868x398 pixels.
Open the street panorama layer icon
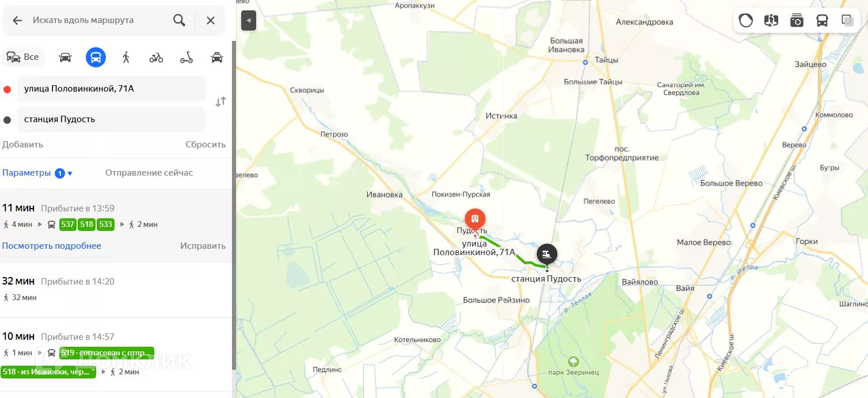pyautogui.click(x=771, y=21)
